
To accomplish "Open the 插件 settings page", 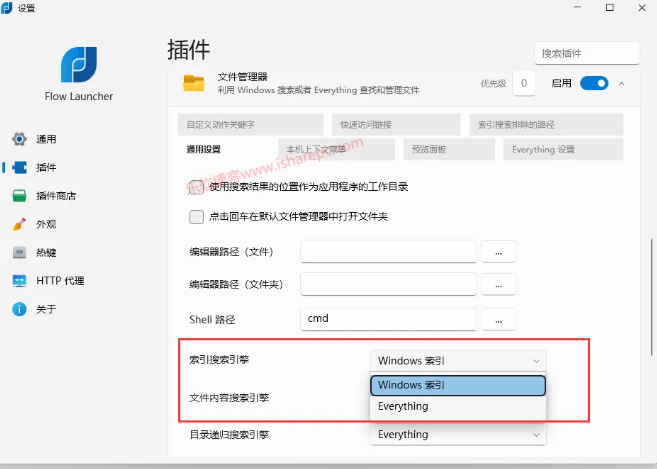I will tap(46, 168).
